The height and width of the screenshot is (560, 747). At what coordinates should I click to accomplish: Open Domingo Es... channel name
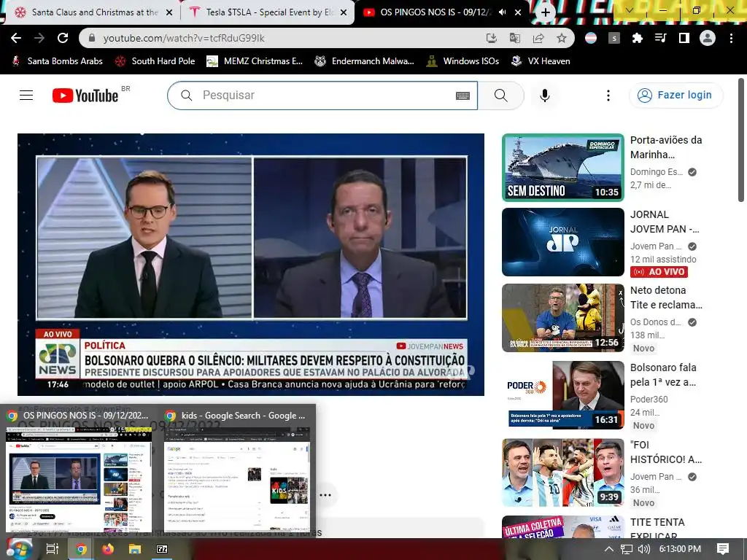coord(657,172)
